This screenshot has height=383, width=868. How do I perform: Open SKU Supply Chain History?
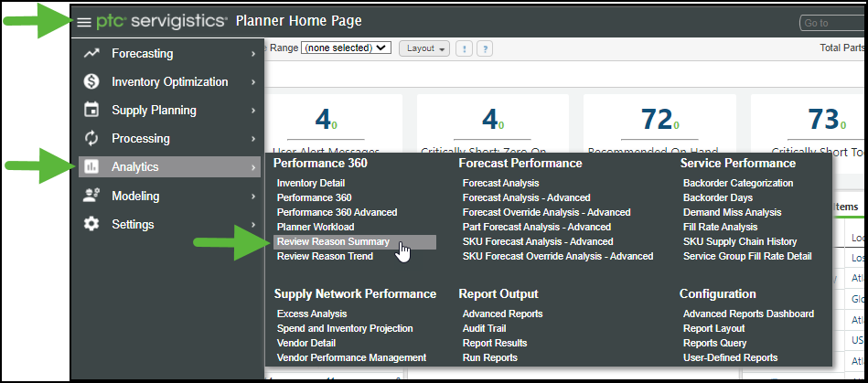point(740,242)
